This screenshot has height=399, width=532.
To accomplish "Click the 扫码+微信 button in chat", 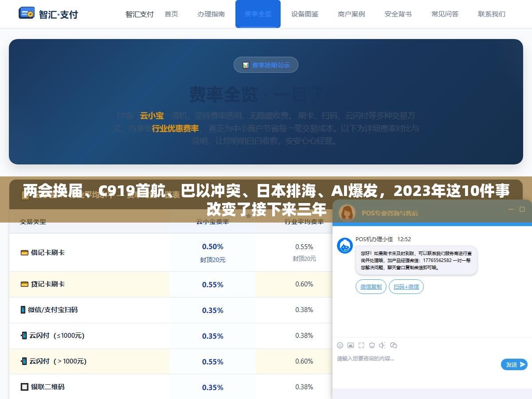I will point(406,287).
